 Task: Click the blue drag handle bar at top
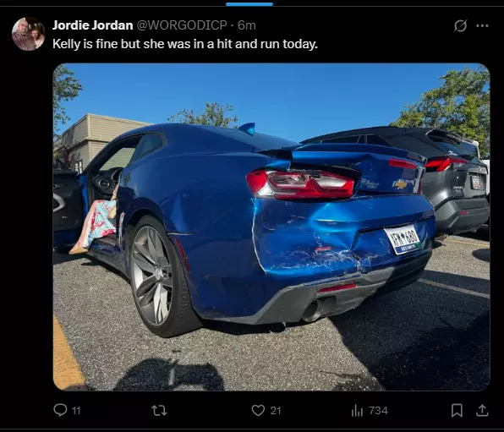[249, 4]
